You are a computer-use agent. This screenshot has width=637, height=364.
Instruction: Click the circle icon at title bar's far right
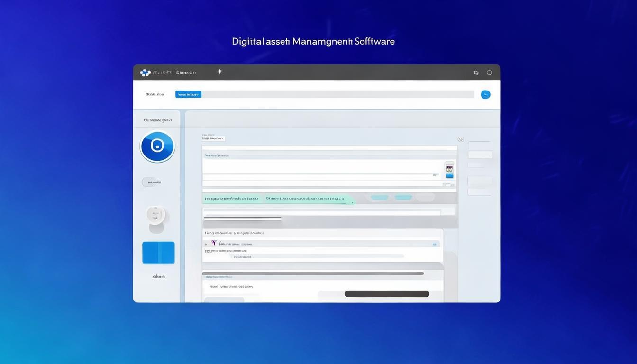[x=490, y=73]
